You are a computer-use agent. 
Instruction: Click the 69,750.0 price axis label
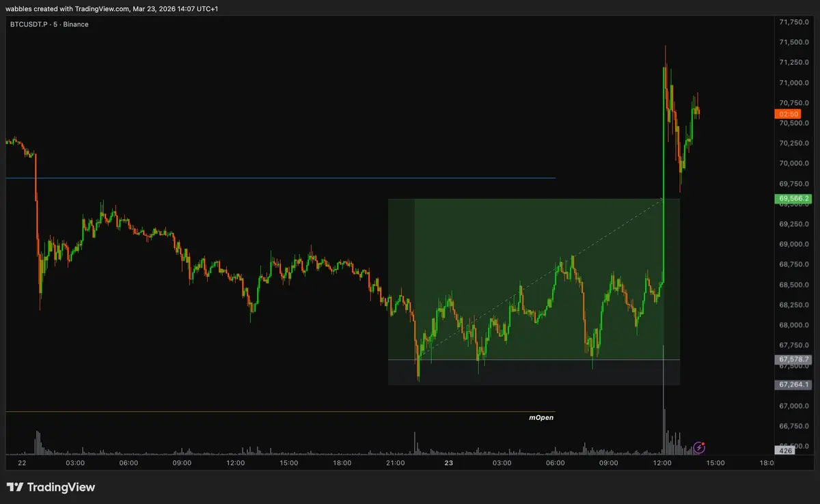pos(794,184)
